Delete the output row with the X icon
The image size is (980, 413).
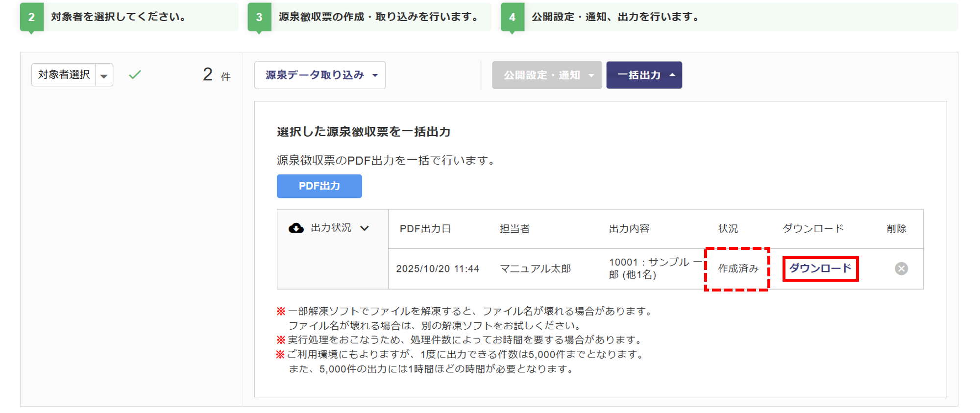click(901, 268)
